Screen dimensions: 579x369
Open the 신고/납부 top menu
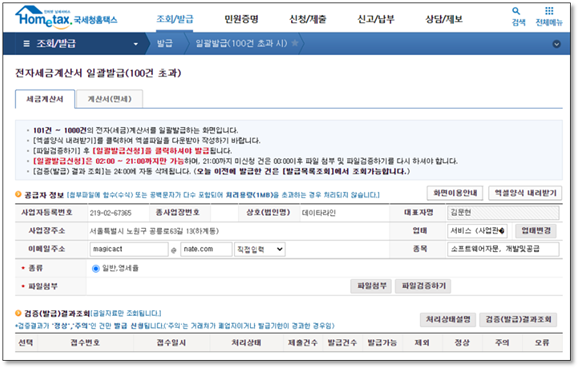click(376, 19)
